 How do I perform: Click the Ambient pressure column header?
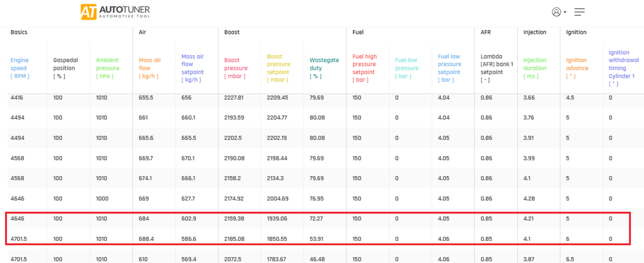tap(108, 68)
